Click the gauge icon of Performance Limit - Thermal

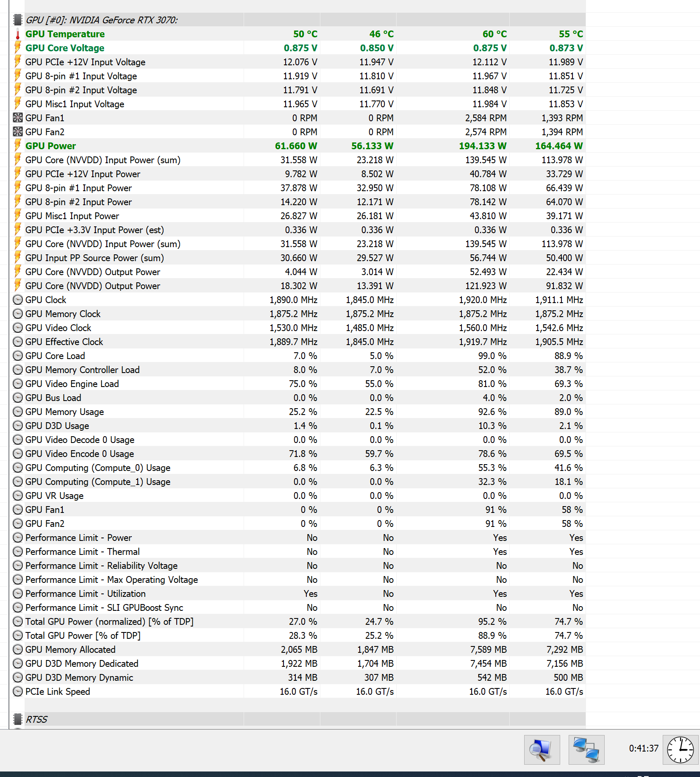click(18, 551)
